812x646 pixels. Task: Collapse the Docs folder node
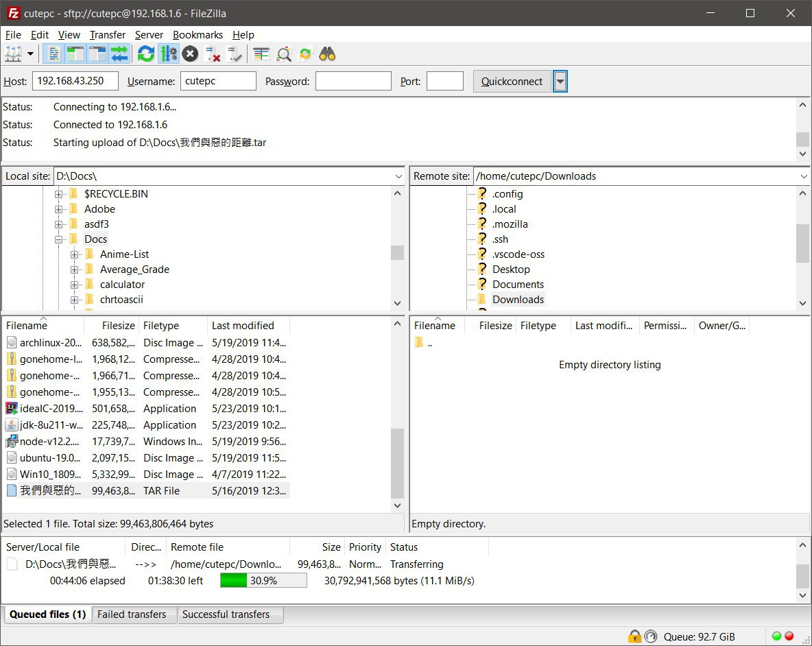[x=58, y=239]
